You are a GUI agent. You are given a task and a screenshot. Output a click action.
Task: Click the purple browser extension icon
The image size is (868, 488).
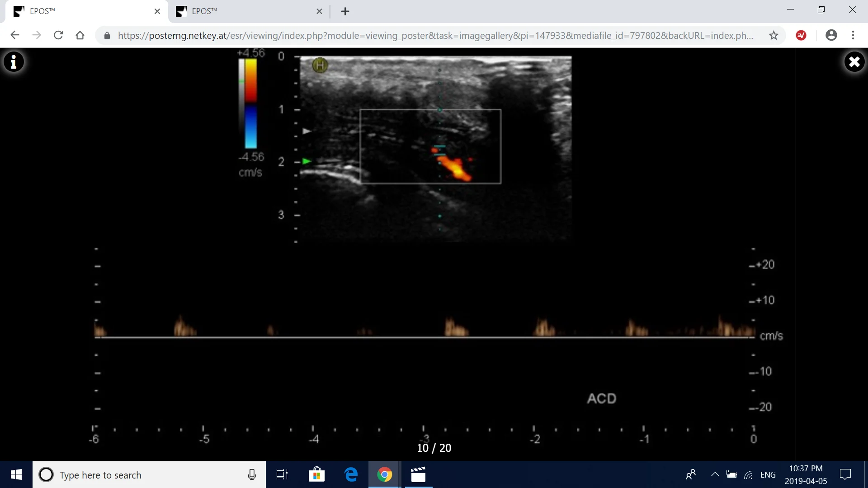(802, 35)
